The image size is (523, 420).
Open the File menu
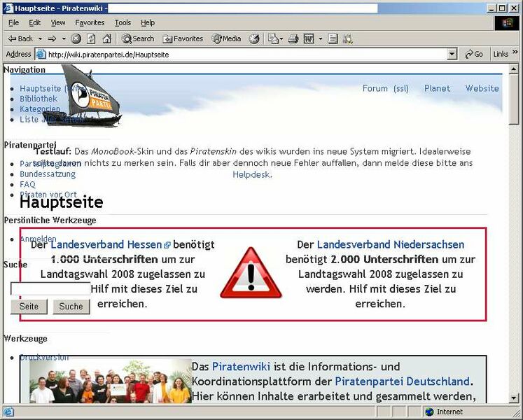(x=14, y=22)
